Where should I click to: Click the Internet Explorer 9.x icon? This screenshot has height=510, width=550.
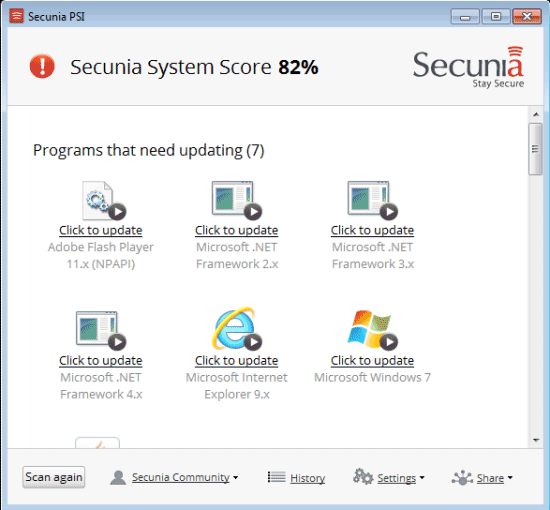pos(237,329)
